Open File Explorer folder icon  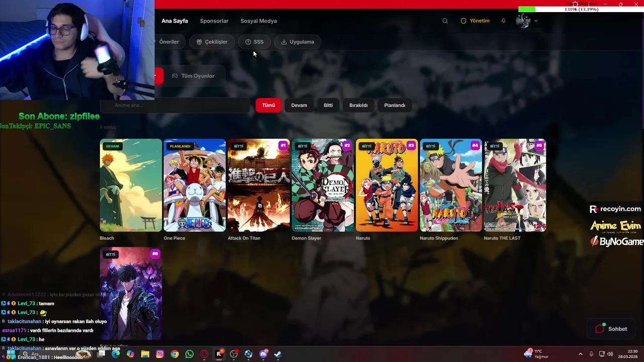click(145, 354)
